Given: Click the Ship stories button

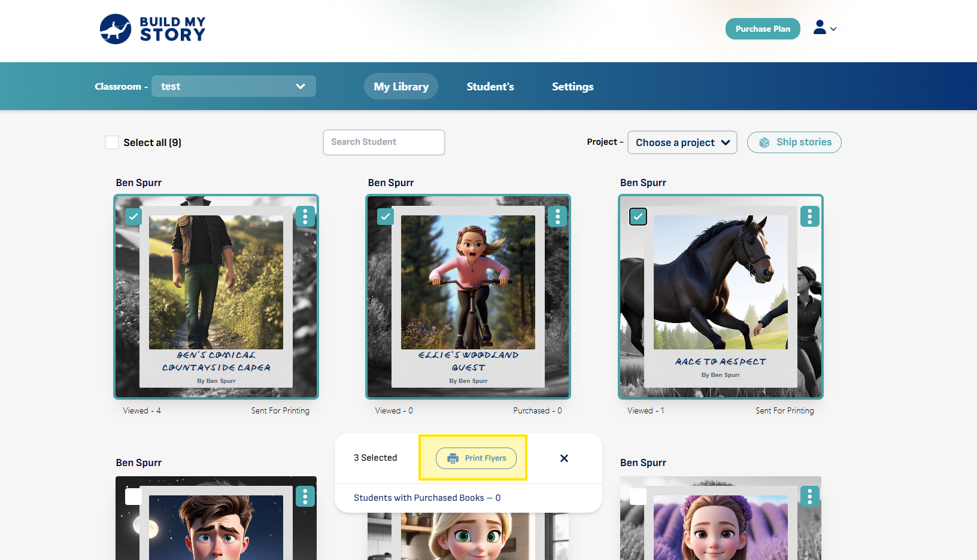Looking at the screenshot, I should tap(794, 142).
